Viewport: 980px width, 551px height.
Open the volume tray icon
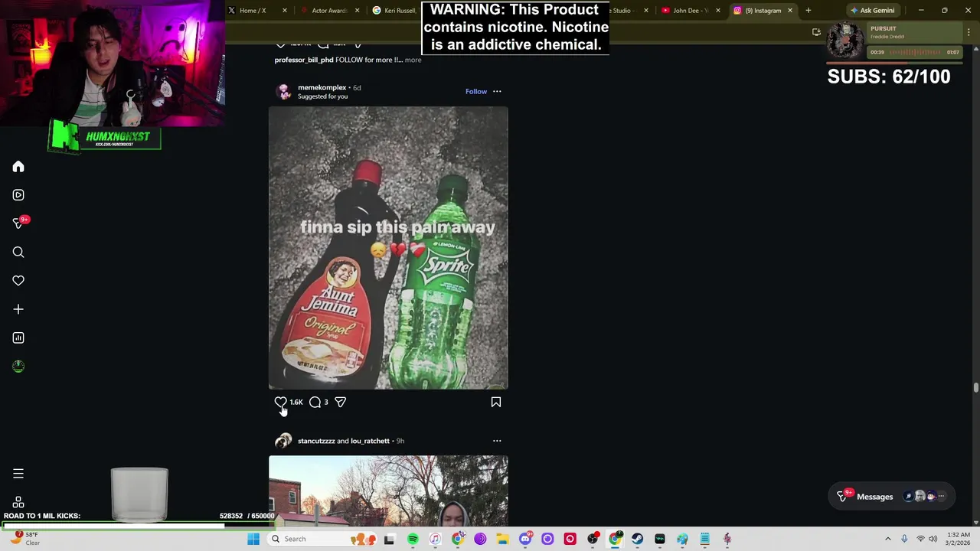(933, 539)
